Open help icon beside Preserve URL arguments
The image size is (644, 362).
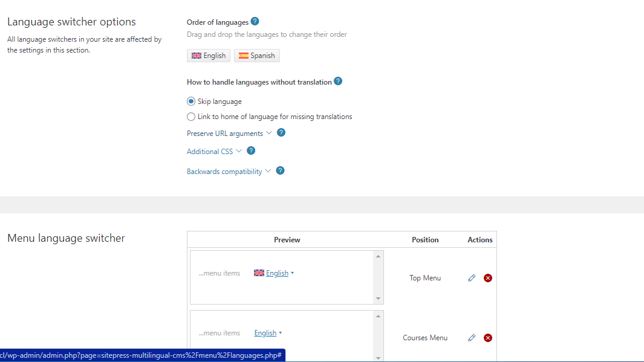click(x=281, y=132)
